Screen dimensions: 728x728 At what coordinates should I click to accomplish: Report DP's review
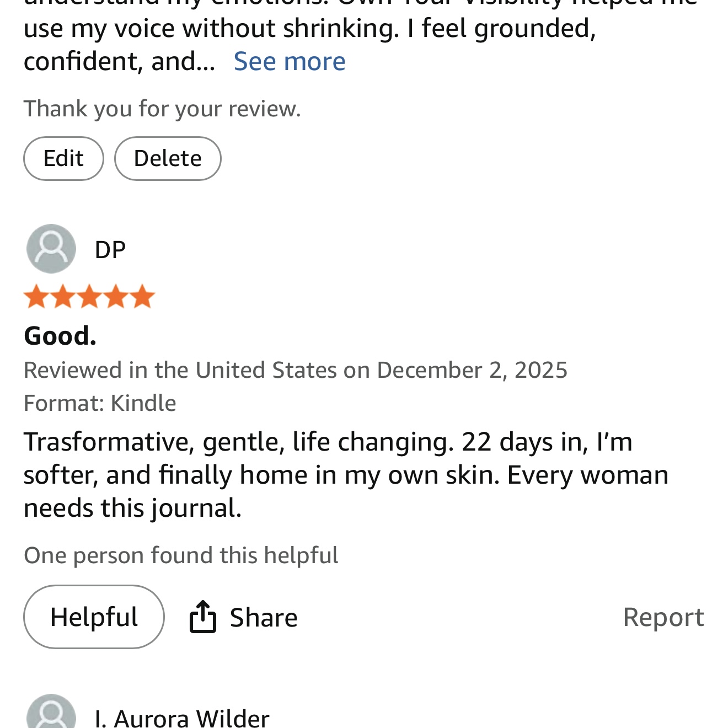click(x=663, y=617)
